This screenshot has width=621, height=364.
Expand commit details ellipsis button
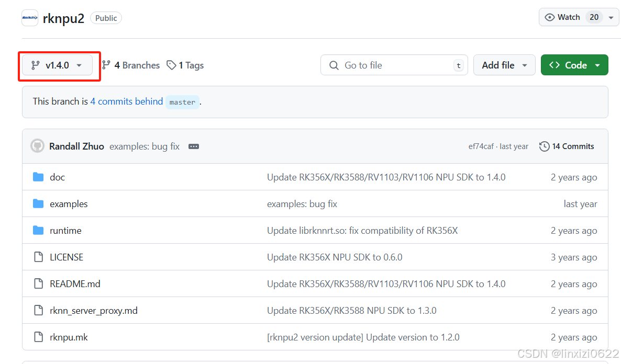pyautogui.click(x=194, y=146)
